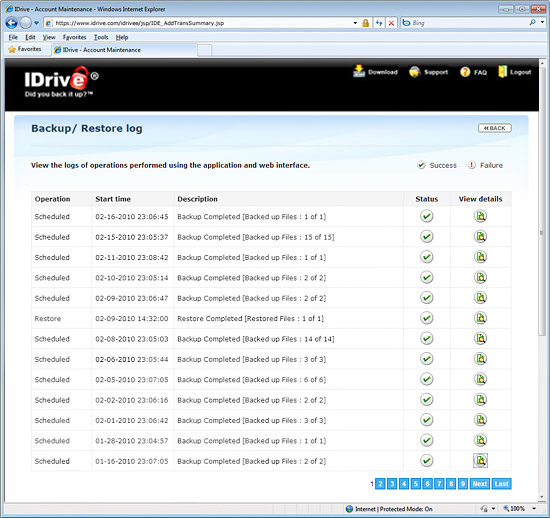Click the 'Restore' operation cell
The height and width of the screenshot is (518, 550).
[48, 318]
